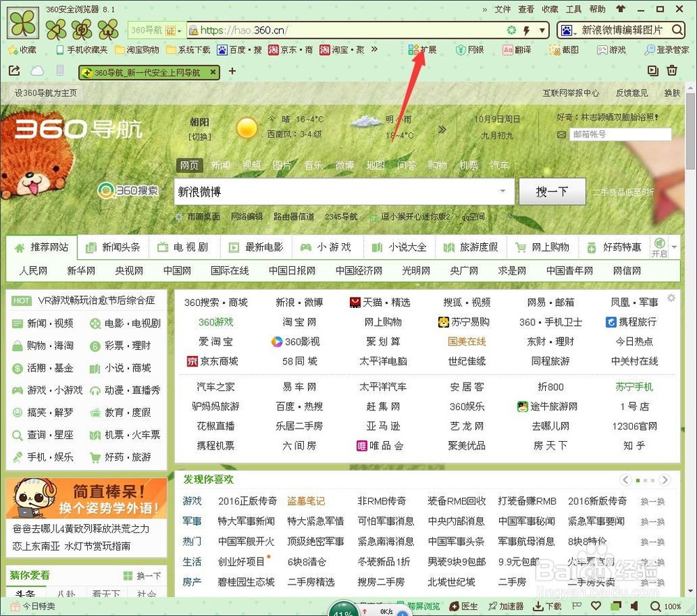This screenshot has width=697, height=616.
Task: Expand the search engine dropdown next to 新浪微博
Action: coord(502,191)
